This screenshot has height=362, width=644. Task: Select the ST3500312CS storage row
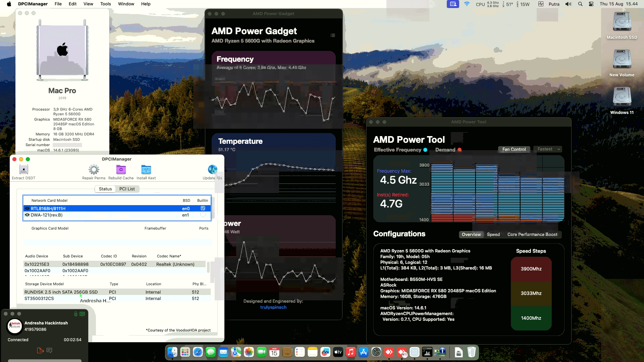(117, 298)
